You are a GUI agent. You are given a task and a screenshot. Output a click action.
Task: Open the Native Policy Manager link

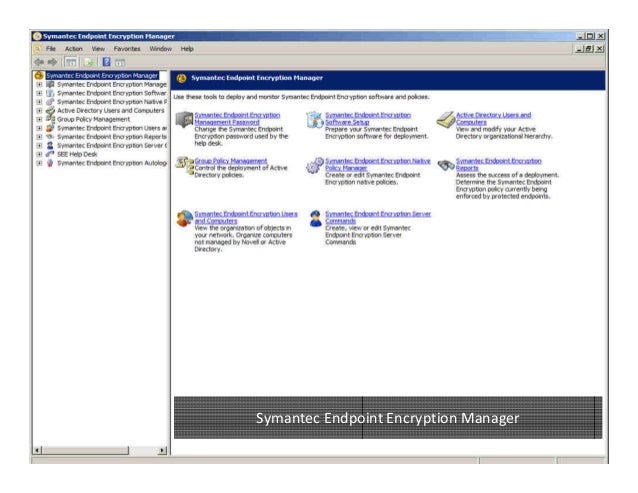point(378,164)
